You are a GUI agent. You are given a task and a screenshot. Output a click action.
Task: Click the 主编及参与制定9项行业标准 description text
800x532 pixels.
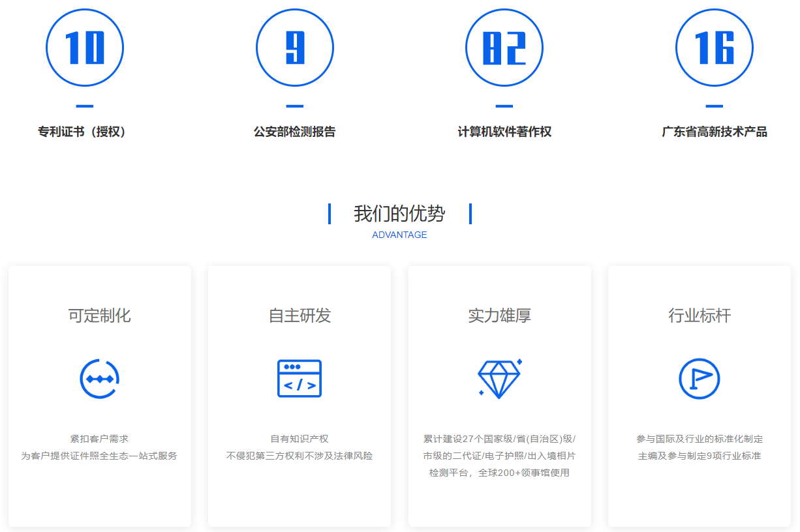[x=699, y=456]
